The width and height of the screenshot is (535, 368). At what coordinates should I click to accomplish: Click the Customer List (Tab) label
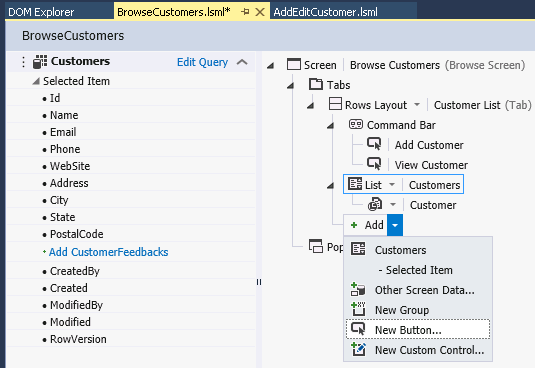coord(482,105)
